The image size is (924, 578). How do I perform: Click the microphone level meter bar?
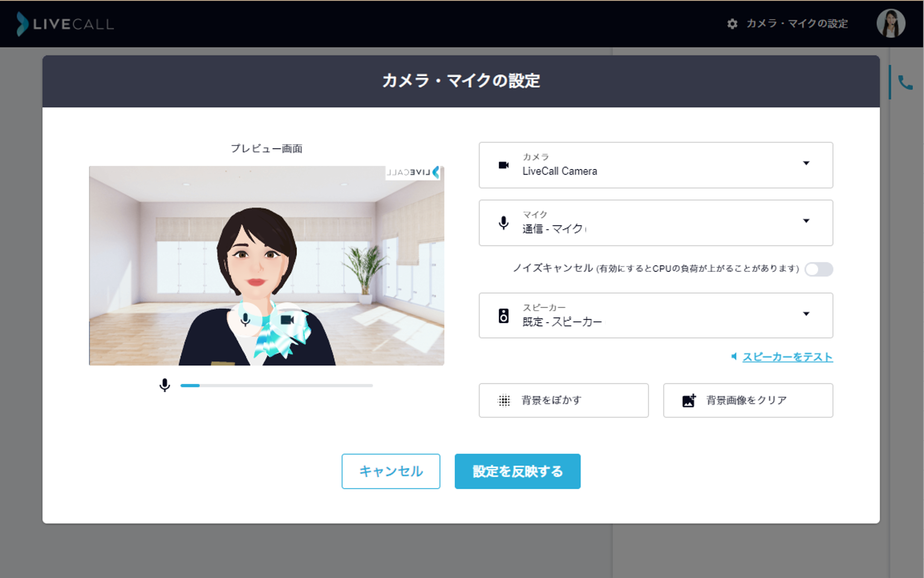click(276, 385)
